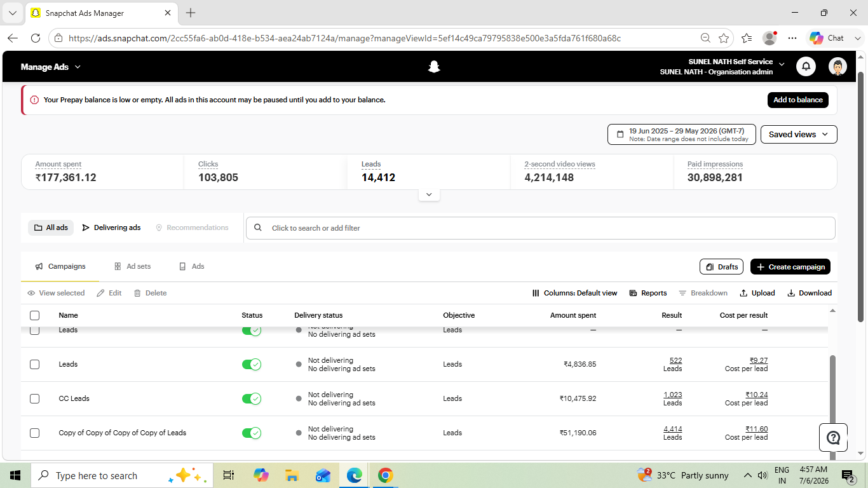Image resolution: width=868 pixels, height=488 pixels.
Task: Click the notifications bell icon
Action: [806, 67]
